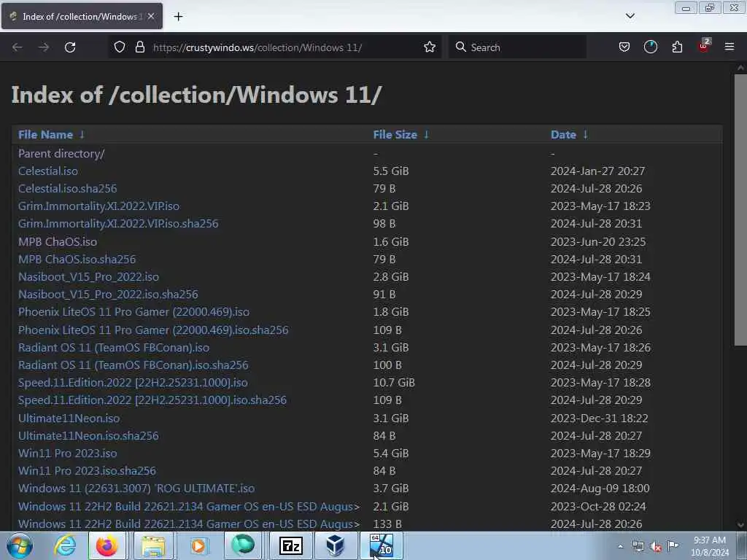Screen dimensions: 747x560
Task: Open the Windows Start orb
Action: [x=20, y=545]
